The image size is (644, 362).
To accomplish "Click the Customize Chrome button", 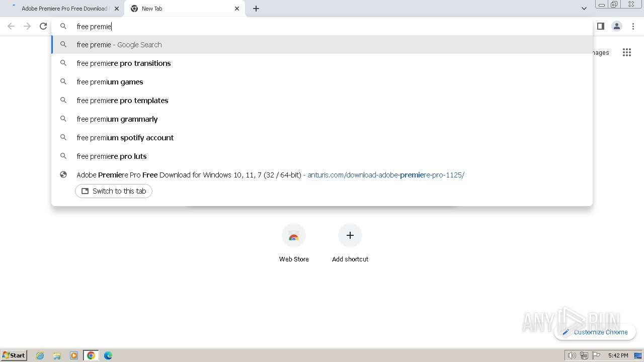I will tap(595, 332).
